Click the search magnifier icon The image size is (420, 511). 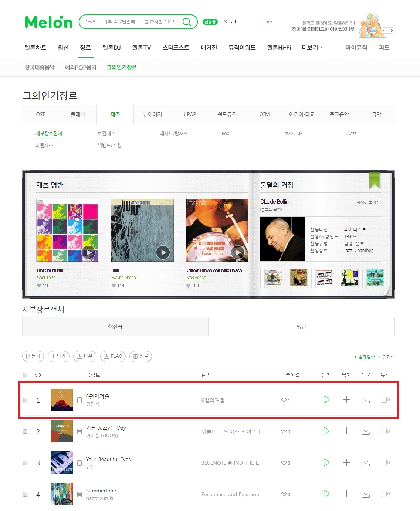[x=187, y=22]
